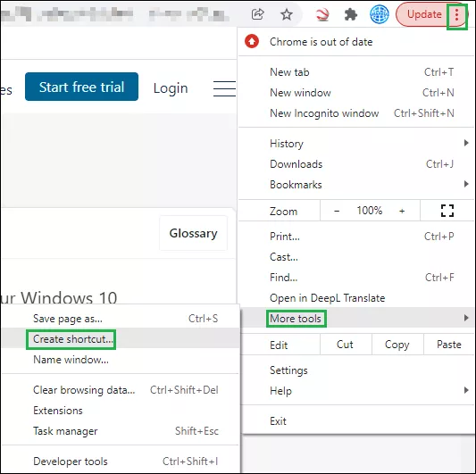This screenshot has width=476, height=474.
Task: Select Create shortcut... in submenu
Action: click(x=121, y=339)
